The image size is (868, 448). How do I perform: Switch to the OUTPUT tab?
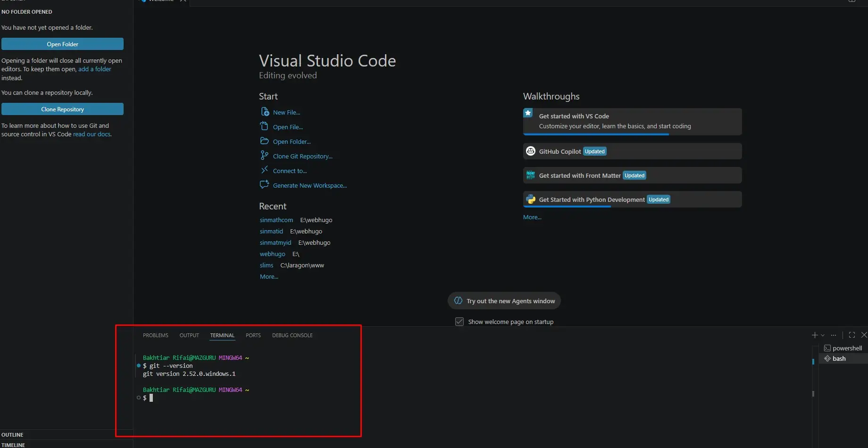point(189,335)
